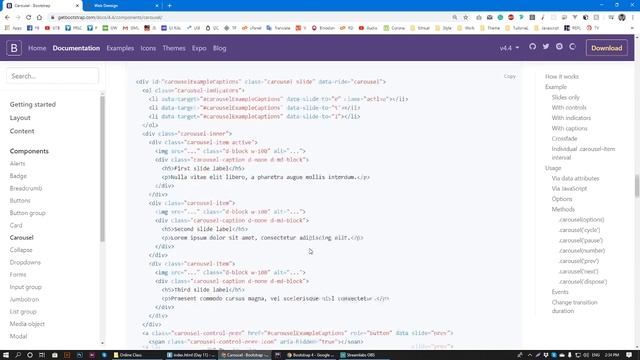
Task: Jump to With captions section
Action: pyautogui.click(x=569, y=129)
